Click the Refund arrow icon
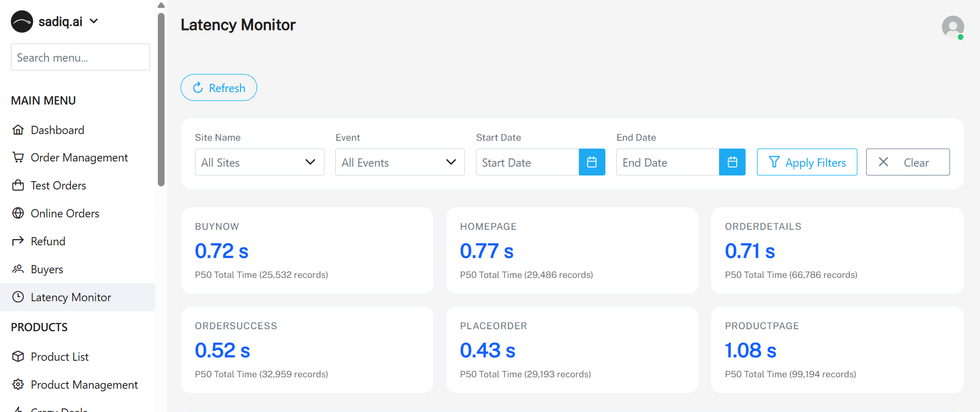This screenshot has width=980, height=412. (x=18, y=241)
